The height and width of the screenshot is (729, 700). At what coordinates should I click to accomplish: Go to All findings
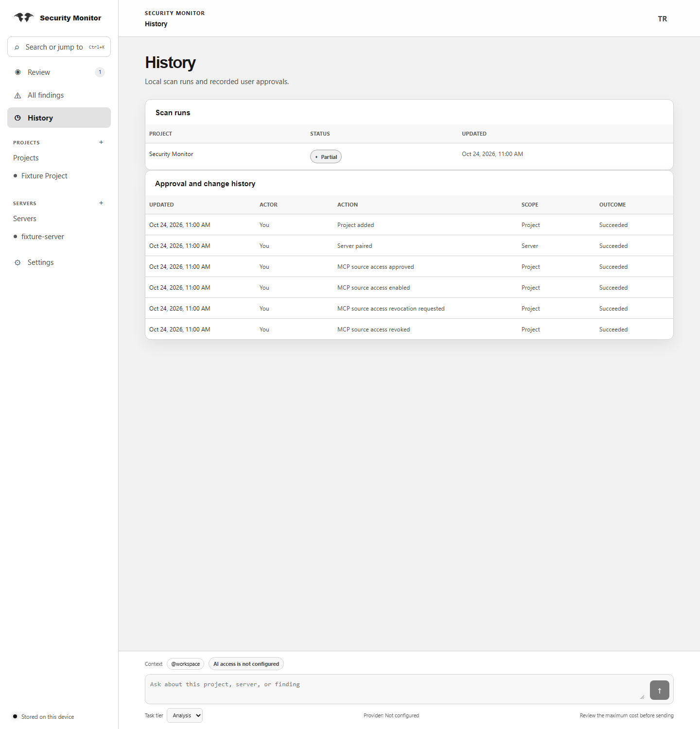[59, 95]
